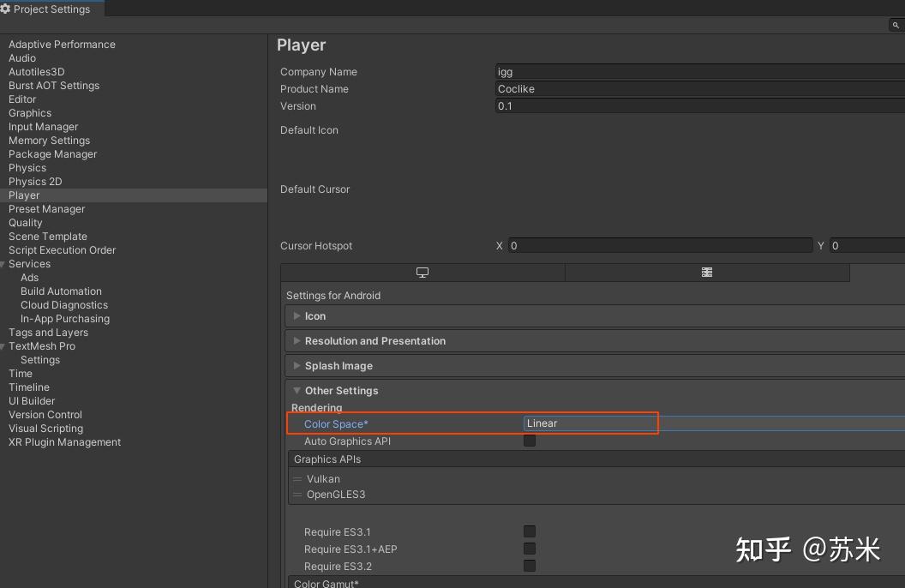Switch to the dedicated server platform tab

point(707,273)
